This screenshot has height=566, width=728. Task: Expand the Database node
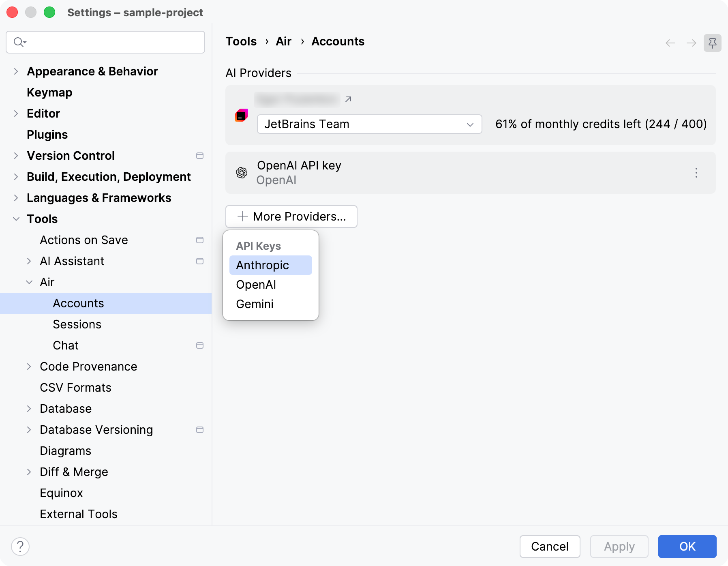coord(29,409)
